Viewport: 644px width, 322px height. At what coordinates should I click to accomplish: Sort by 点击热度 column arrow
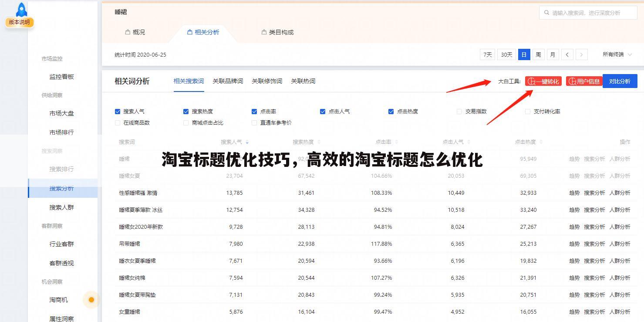(x=541, y=142)
